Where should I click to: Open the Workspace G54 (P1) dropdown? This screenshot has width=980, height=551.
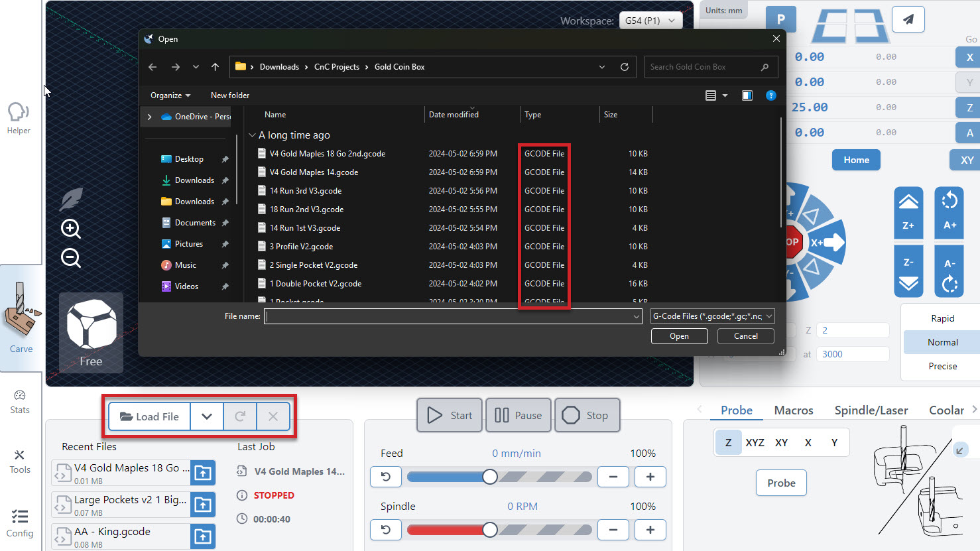650,21
